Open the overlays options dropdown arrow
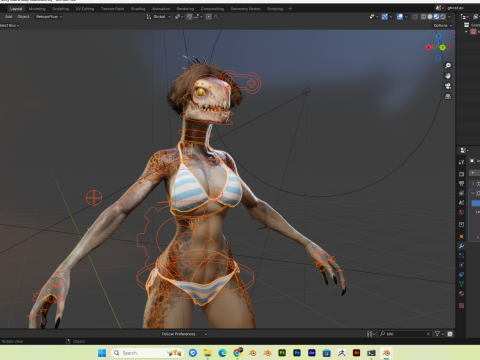480x360 pixels. (x=406, y=17)
